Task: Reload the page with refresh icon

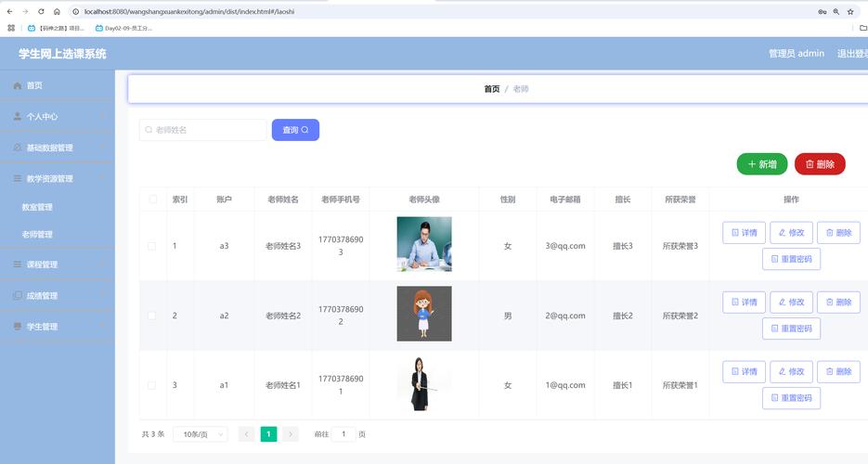Action: pos(41,11)
